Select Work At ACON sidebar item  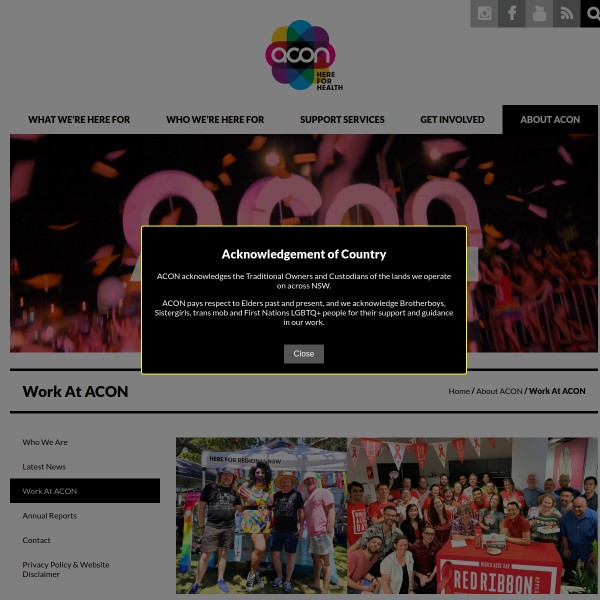[85, 491]
